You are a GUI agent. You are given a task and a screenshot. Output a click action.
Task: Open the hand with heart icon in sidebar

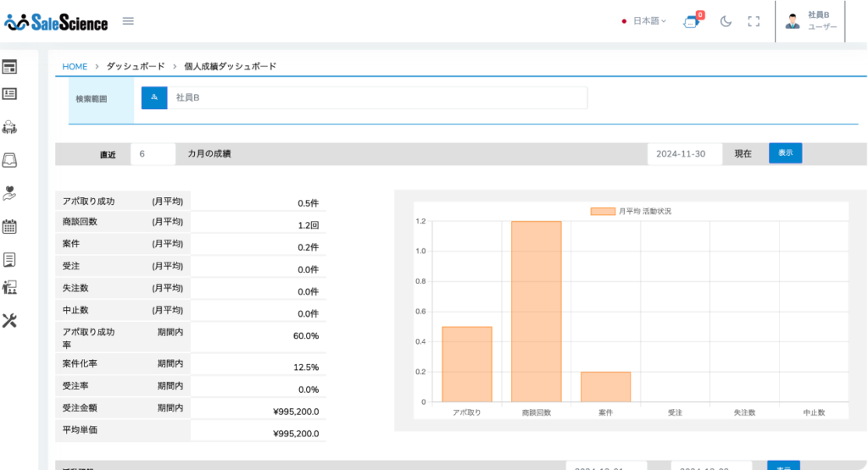pyautogui.click(x=10, y=193)
